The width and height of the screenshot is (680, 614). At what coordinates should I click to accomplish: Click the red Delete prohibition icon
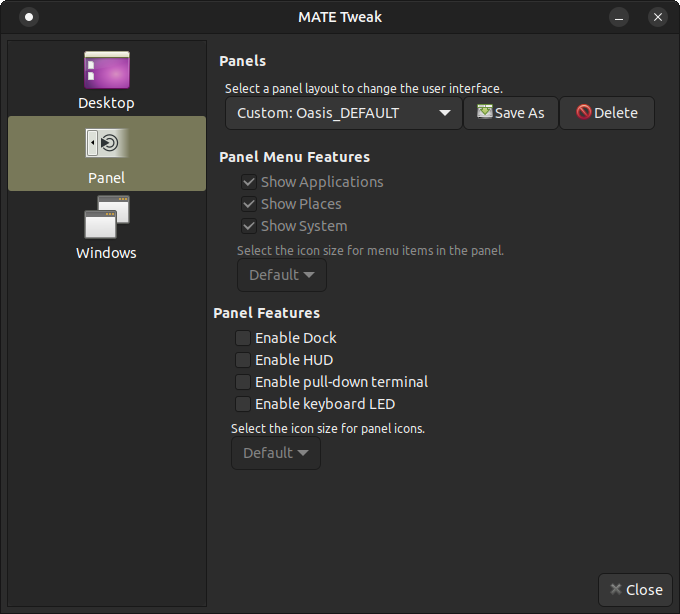(x=584, y=113)
